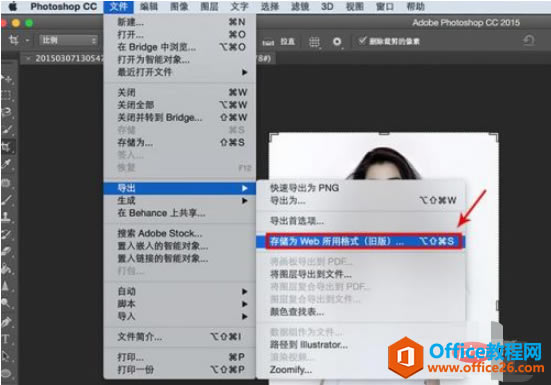The image size is (551, 385).
Task: Select the Dodge tool
Action: (6, 303)
